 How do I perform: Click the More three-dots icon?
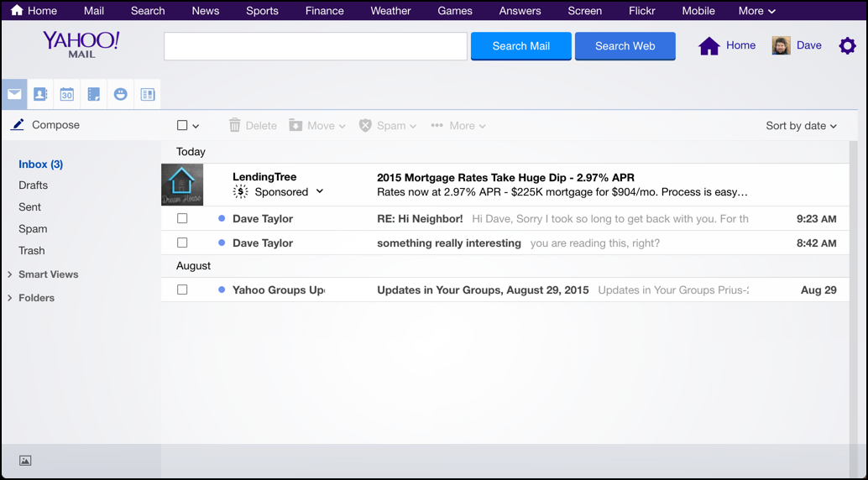click(x=437, y=125)
